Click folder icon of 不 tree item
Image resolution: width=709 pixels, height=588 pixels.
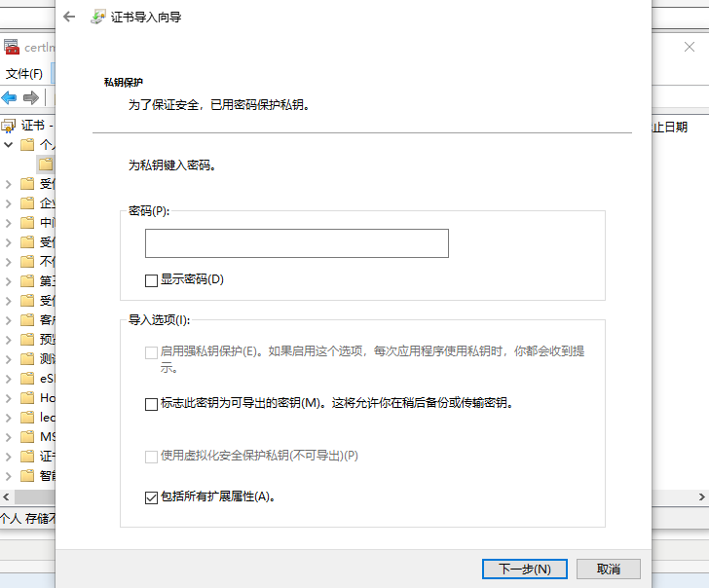(x=27, y=261)
